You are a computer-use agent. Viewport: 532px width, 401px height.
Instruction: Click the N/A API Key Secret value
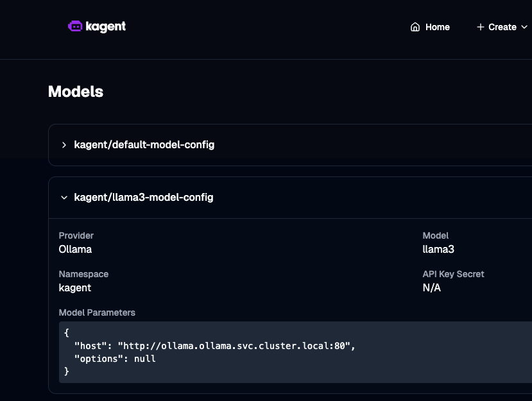(x=431, y=287)
